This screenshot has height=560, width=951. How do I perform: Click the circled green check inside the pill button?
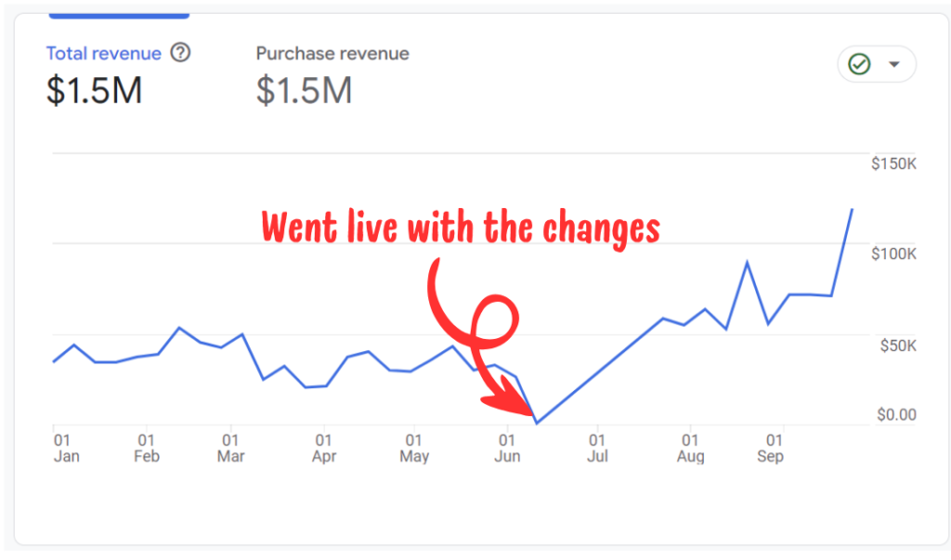coord(859,64)
